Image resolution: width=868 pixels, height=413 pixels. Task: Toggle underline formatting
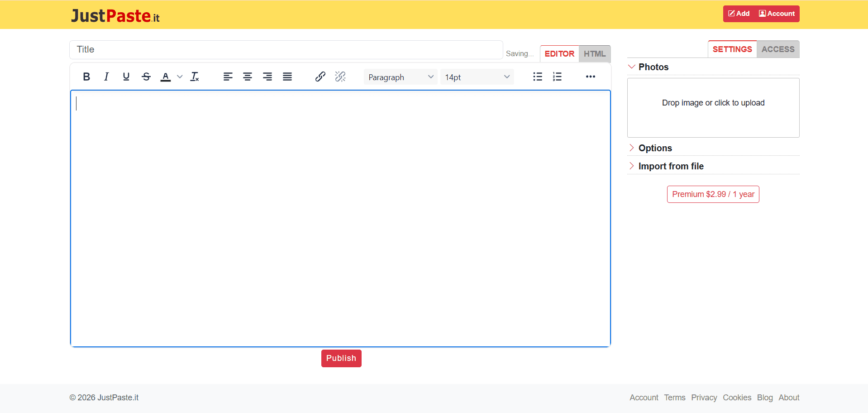point(126,77)
